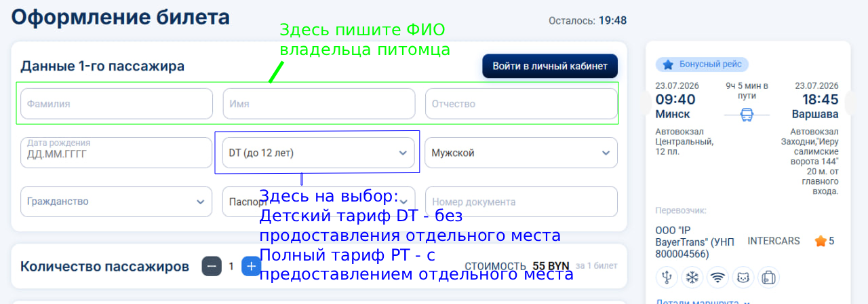This screenshot has height=304, width=868.
Task: Click the star icon in the Бонусный рейс badge
Action: (x=668, y=64)
